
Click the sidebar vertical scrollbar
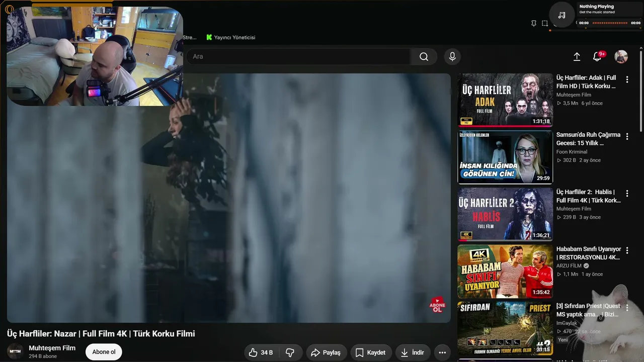click(x=640, y=90)
